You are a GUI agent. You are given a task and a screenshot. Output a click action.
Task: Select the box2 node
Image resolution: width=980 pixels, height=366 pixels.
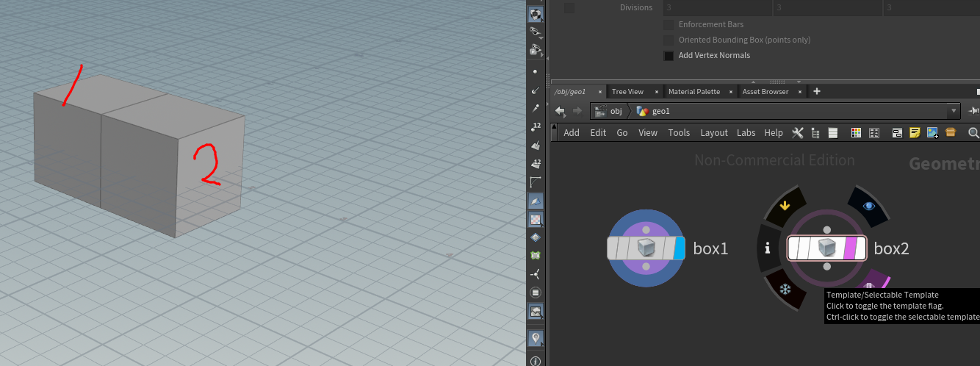coord(826,248)
